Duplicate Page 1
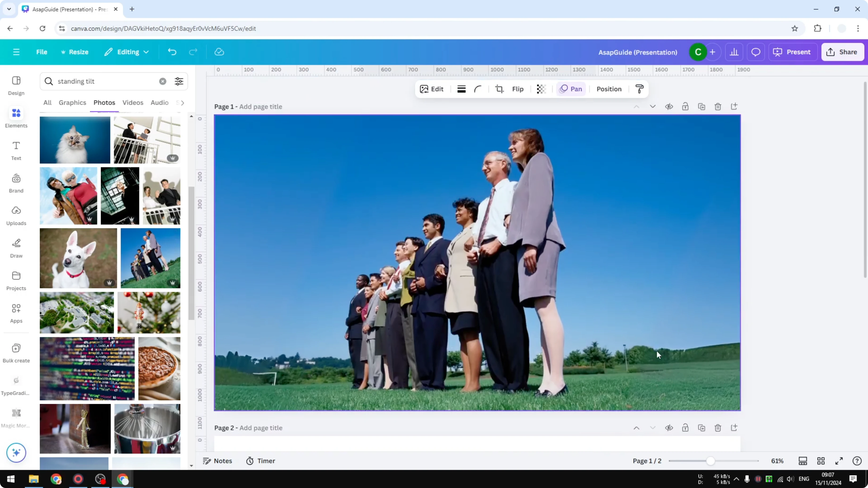 [x=701, y=106]
